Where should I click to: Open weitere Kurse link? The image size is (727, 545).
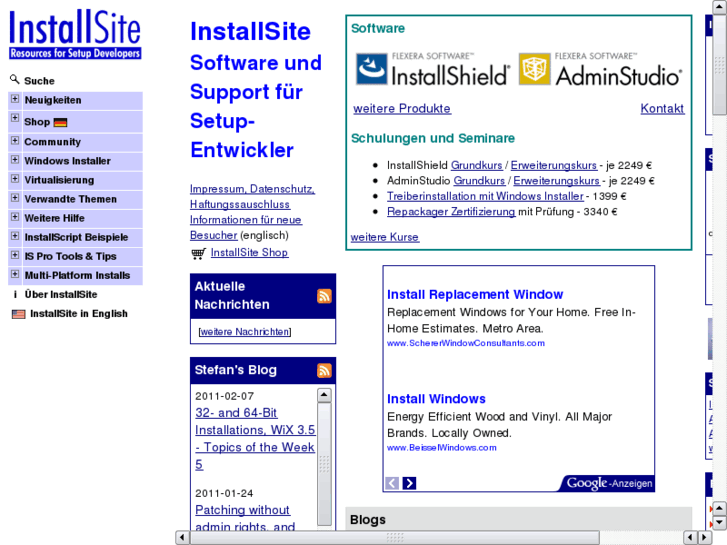(384, 237)
